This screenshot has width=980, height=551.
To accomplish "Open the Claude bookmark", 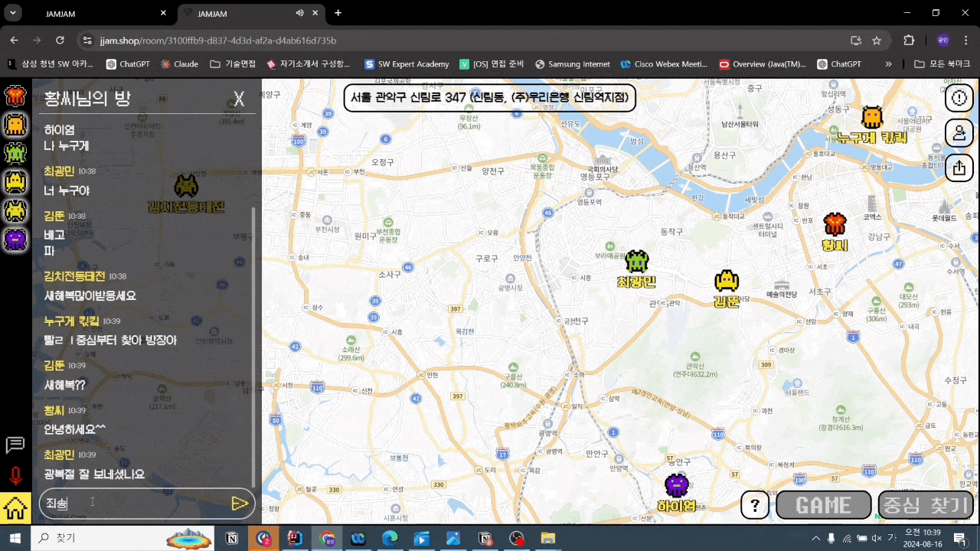I will pyautogui.click(x=179, y=64).
